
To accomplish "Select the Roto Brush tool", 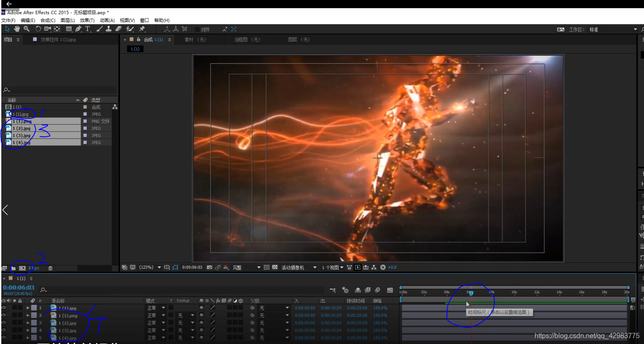I will (x=130, y=29).
